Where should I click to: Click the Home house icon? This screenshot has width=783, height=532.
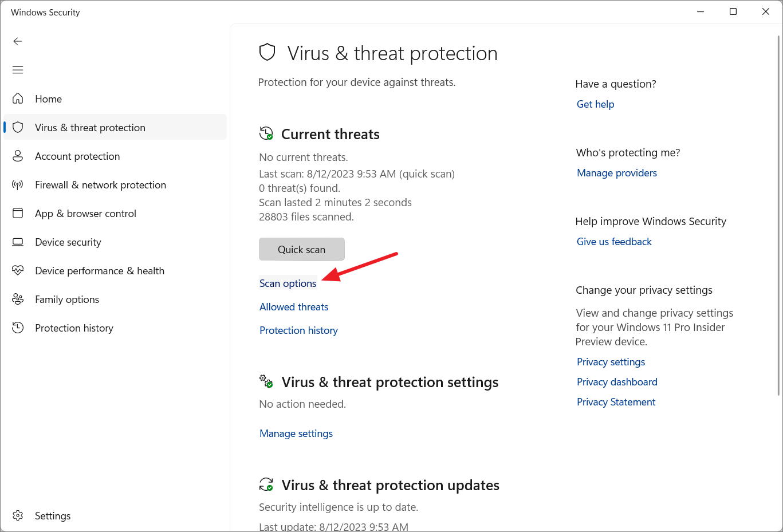pyautogui.click(x=18, y=98)
